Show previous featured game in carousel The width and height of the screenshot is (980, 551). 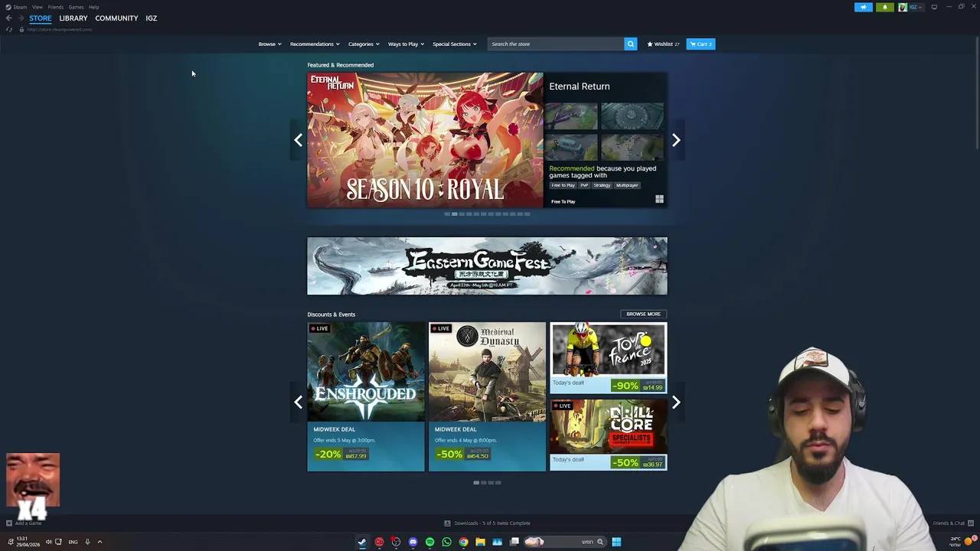pos(299,140)
